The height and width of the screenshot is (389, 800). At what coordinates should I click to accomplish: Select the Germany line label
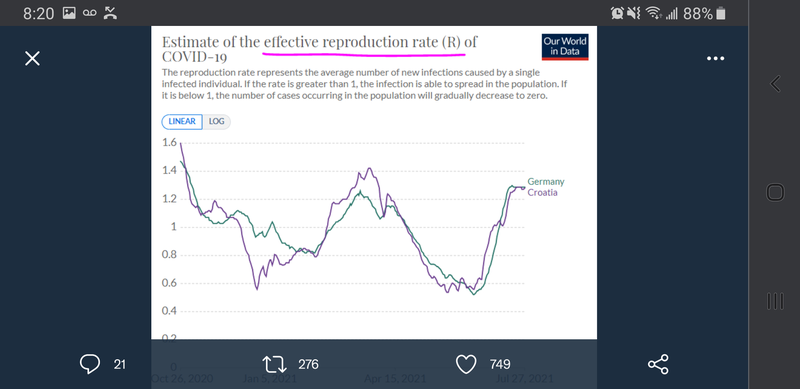546,182
